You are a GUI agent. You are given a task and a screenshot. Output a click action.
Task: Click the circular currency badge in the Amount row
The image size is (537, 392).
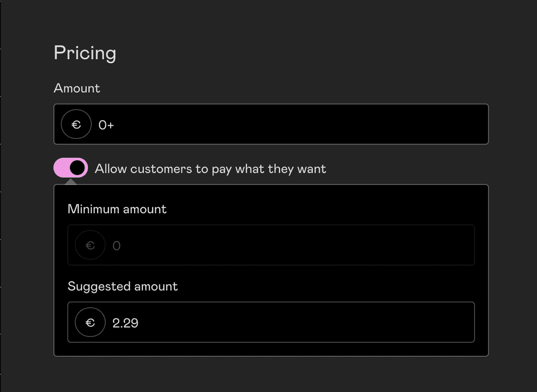click(76, 124)
